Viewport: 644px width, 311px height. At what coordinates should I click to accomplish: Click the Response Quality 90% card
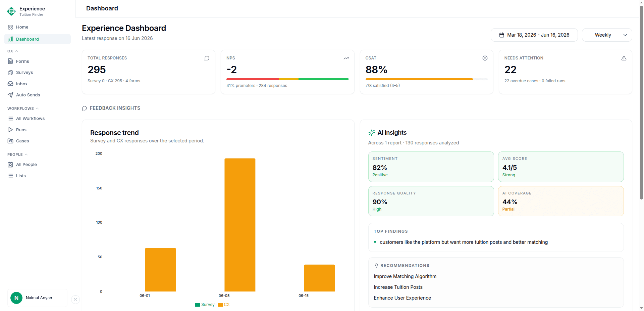point(431,201)
